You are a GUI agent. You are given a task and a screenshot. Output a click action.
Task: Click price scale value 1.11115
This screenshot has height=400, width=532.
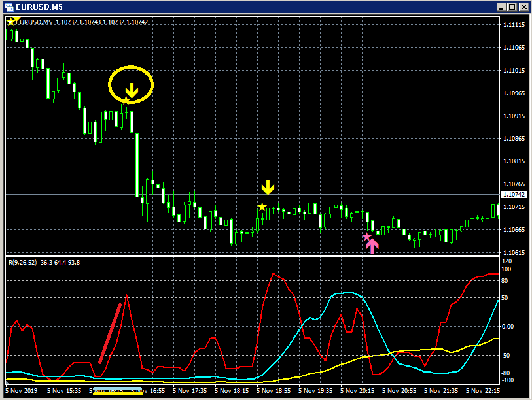(514, 25)
